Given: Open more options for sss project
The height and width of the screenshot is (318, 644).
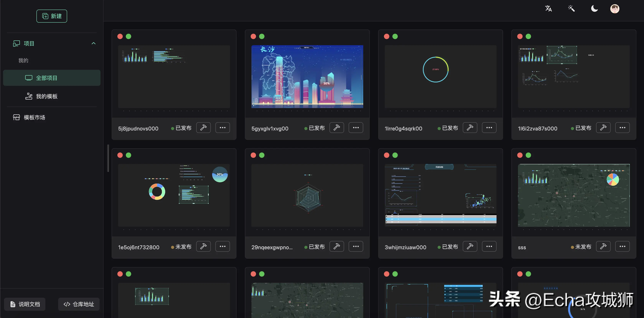Looking at the screenshot, I should tap(623, 246).
